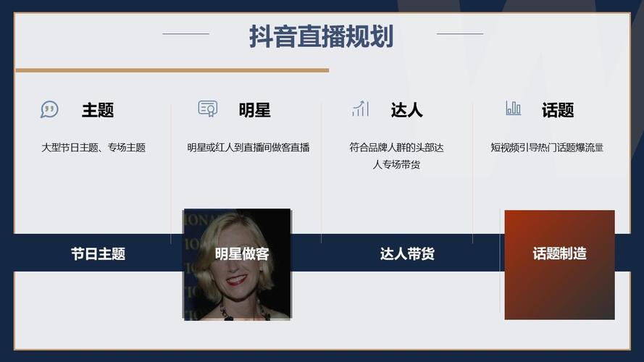Viewport: 644px width, 362px height.
Task: Click the text line 人专场带货
Action: coord(397,164)
